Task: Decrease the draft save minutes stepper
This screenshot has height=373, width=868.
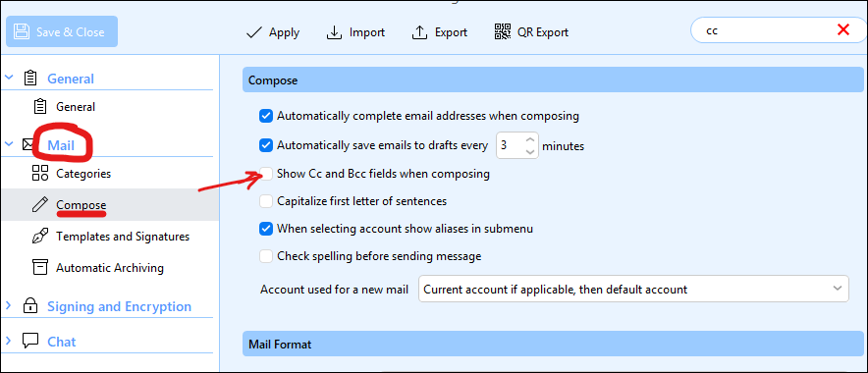Action: point(530,151)
